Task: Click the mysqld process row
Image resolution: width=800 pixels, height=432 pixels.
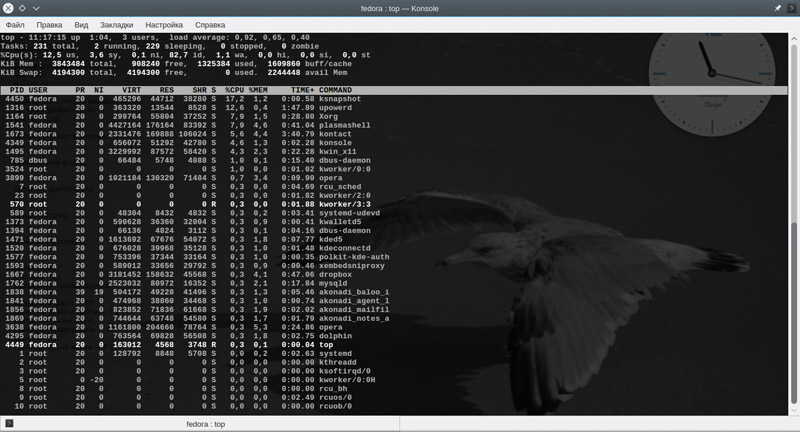Action: coord(176,283)
